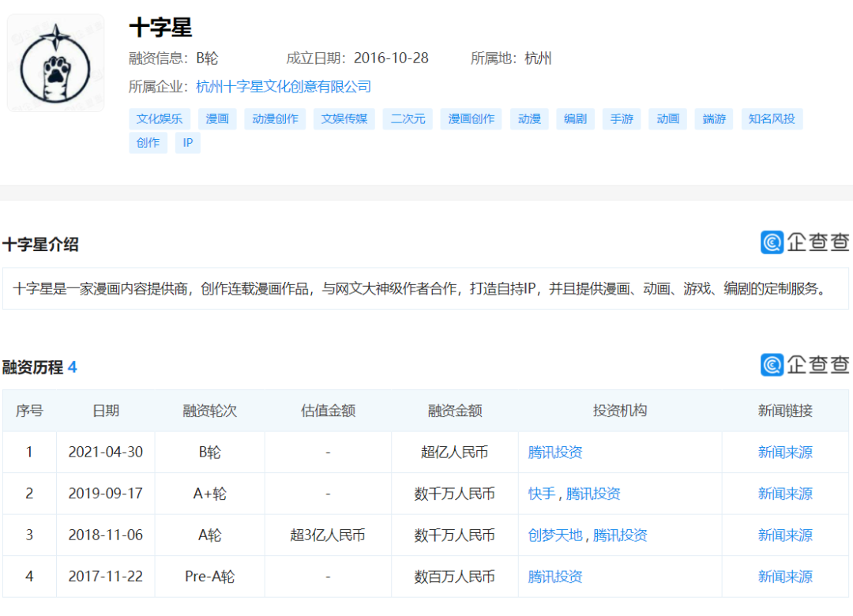Click the 新闻链接 column header

785,411
